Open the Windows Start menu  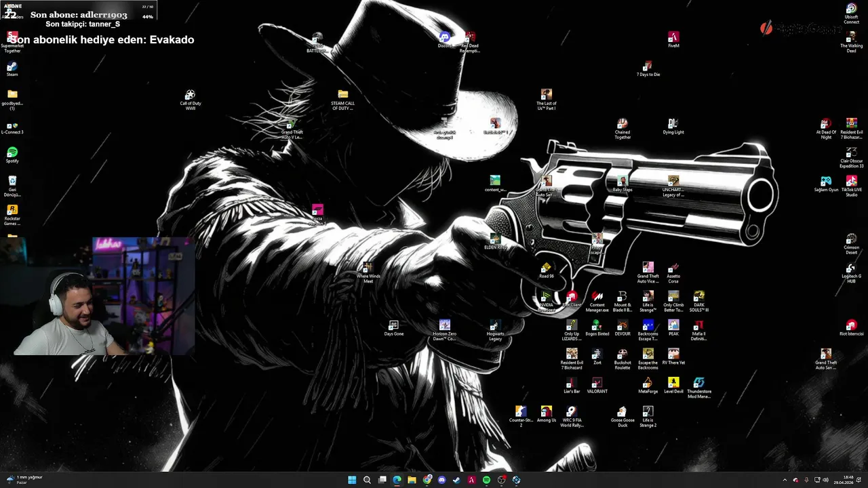click(x=352, y=480)
